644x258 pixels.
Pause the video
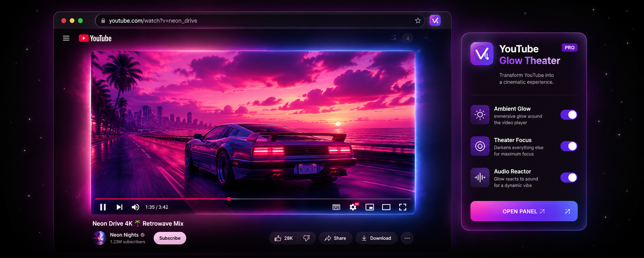pyautogui.click(x=103, y=207)
